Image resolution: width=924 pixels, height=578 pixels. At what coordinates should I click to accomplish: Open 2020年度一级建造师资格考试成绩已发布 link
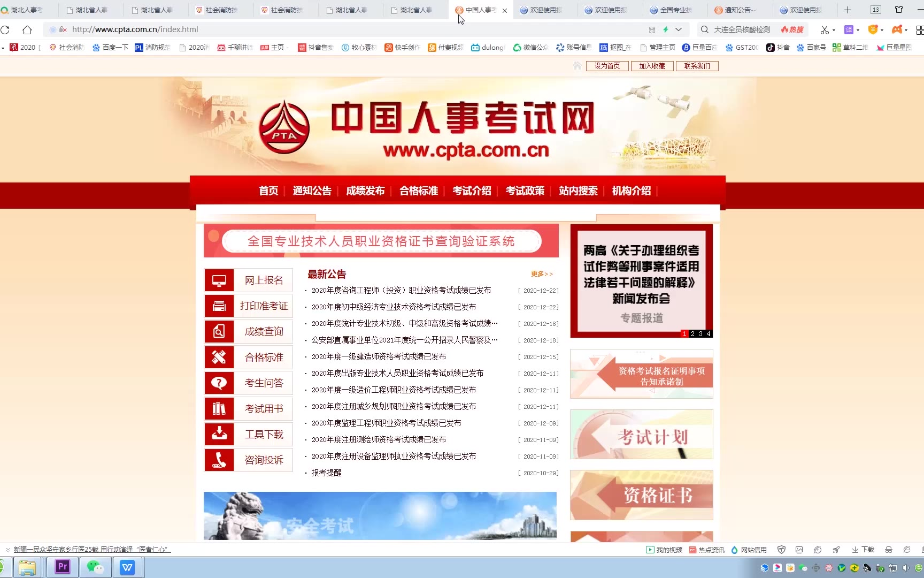pyautogui.click(x=379, y=356)
